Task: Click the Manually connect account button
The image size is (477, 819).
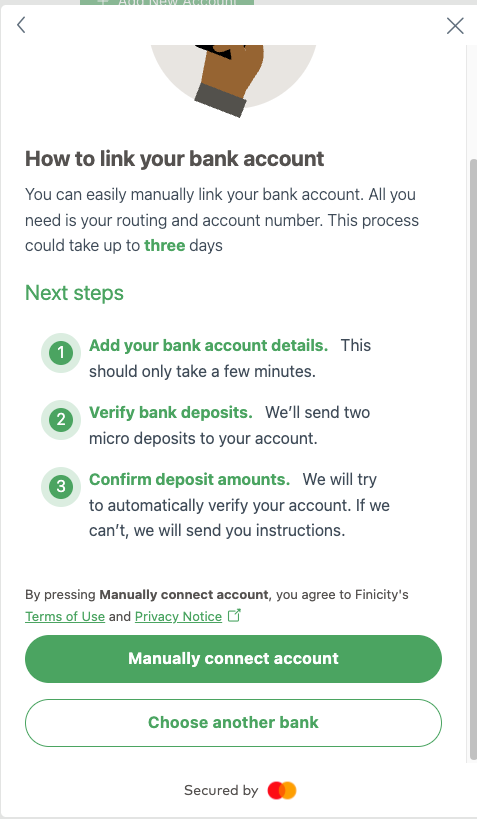Action: (234, 659)
